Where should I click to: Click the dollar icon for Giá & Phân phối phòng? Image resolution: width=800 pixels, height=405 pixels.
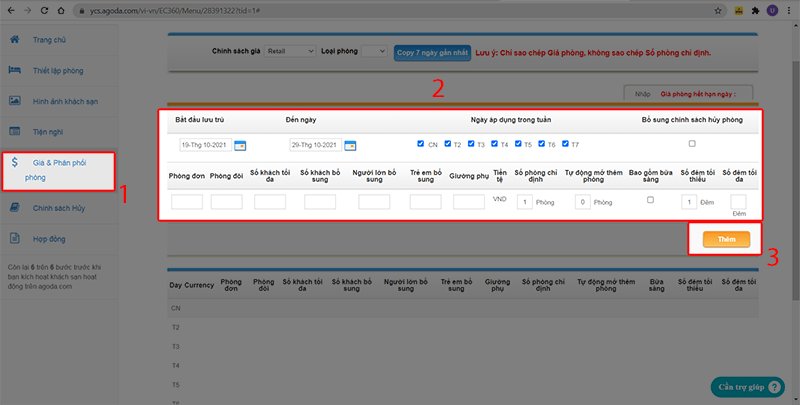15,162
